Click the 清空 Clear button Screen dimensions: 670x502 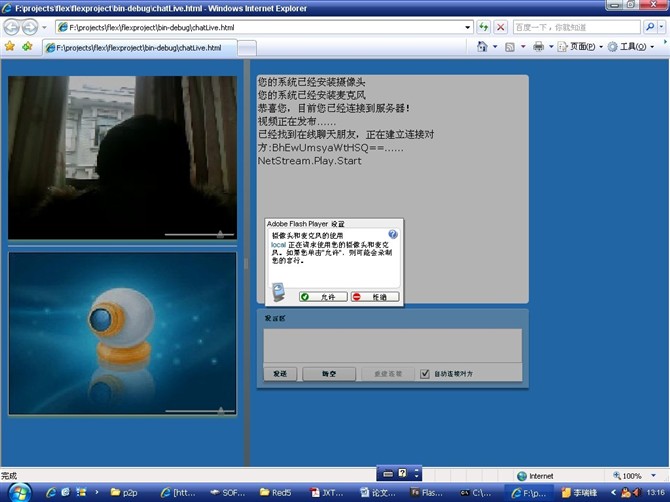point(329,374)
